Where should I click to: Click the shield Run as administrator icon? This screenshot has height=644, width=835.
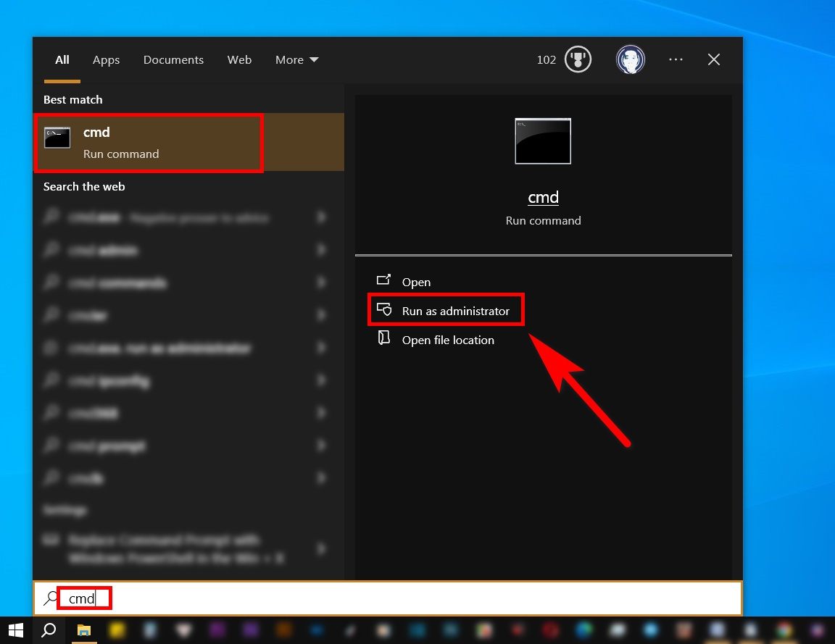click(384, 309)
